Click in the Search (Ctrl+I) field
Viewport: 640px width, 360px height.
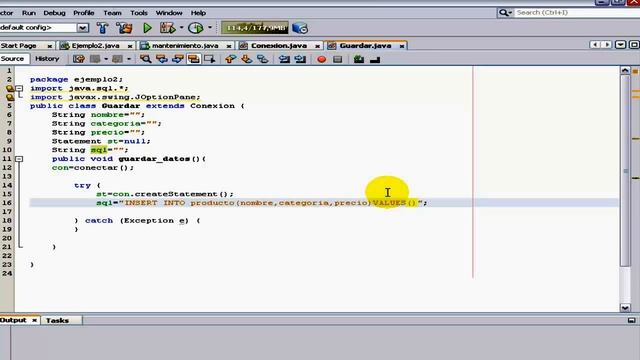click(576, 13)
